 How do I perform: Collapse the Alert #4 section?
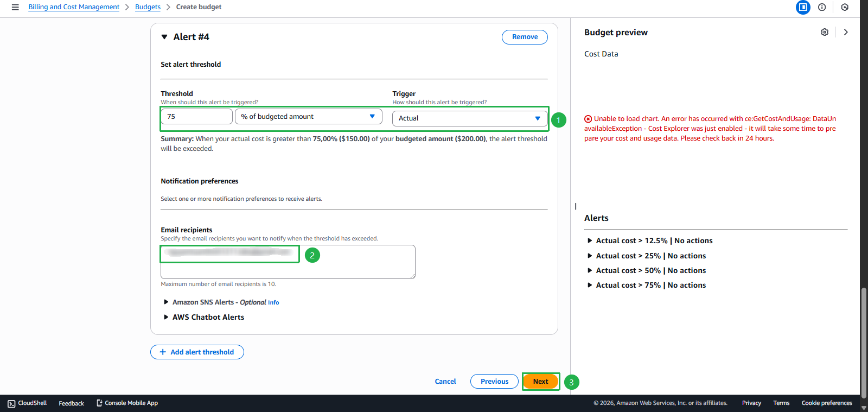point(164,37)
